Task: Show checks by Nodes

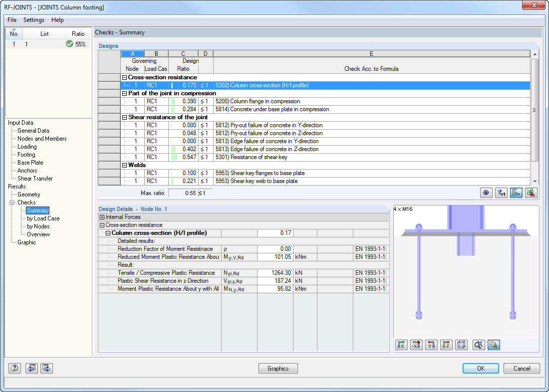Action: click(x=38, y=226)
